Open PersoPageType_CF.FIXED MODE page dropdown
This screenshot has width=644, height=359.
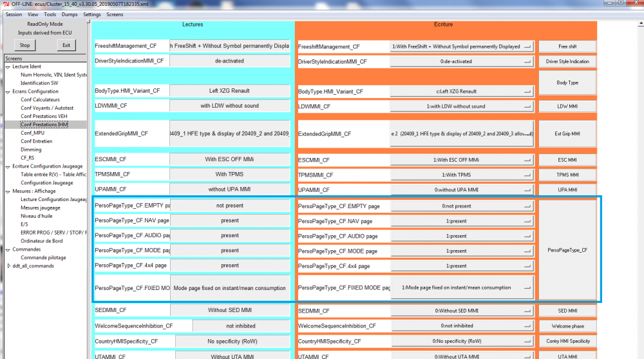coord(462,288)
